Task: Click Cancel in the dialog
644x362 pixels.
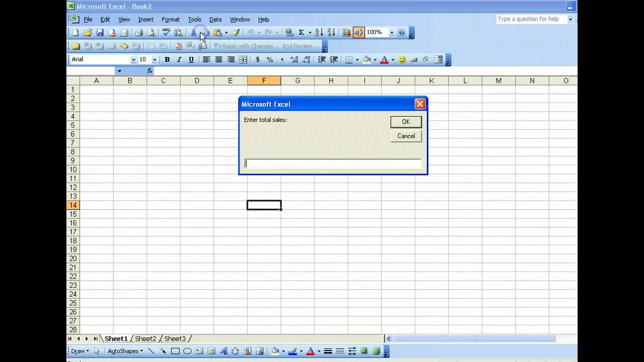Action: click(406, 136)
